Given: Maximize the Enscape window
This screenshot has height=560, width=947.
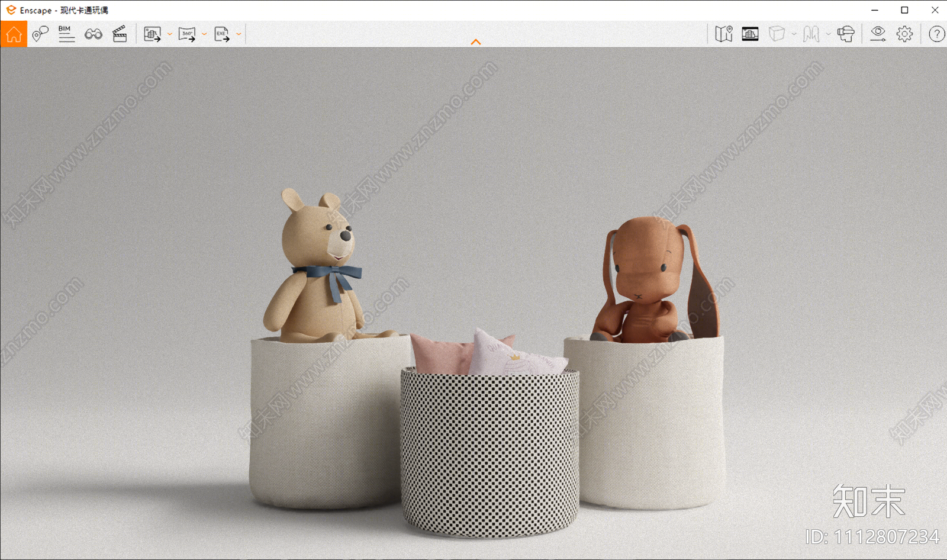Looking at the screenshot, I should pyautogui.click(x=904, y=10).
